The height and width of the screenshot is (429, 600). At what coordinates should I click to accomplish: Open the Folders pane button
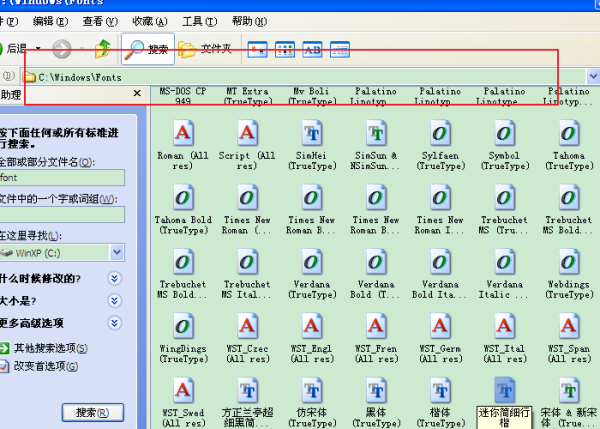[206, 49]
